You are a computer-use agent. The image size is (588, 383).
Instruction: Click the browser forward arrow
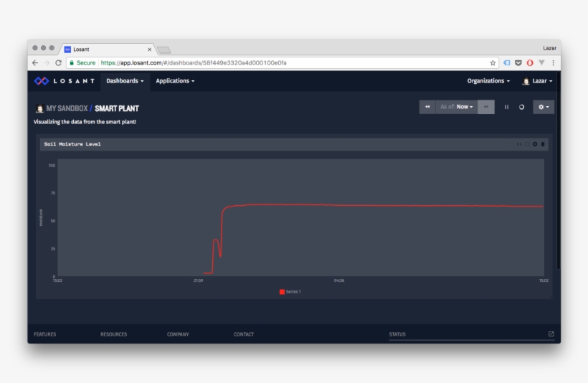click(47, 63)
